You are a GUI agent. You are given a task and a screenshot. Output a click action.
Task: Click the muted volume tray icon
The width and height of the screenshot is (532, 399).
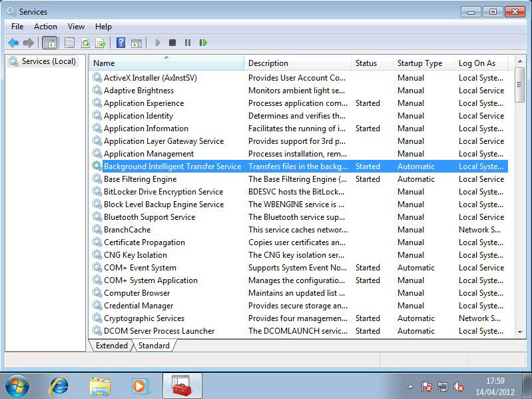pyautogui.click(x=458, y=386)
